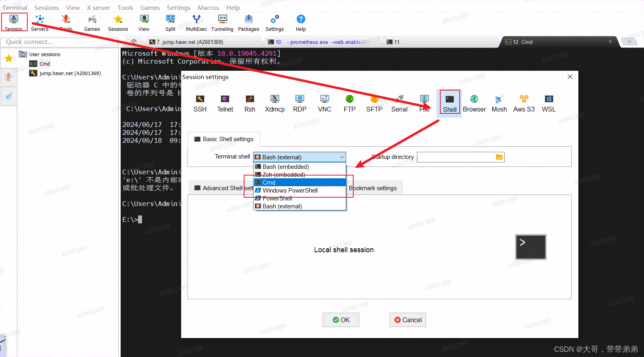Select VNC session type
Viewport: 644px width, 357px height.
pos(324,104)
